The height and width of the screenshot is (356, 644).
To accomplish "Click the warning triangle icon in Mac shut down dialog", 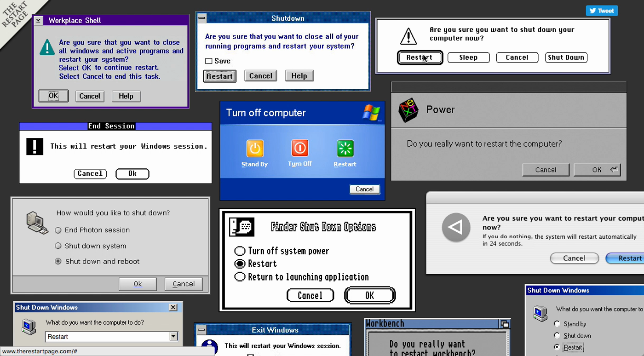I will pos(408,36).
